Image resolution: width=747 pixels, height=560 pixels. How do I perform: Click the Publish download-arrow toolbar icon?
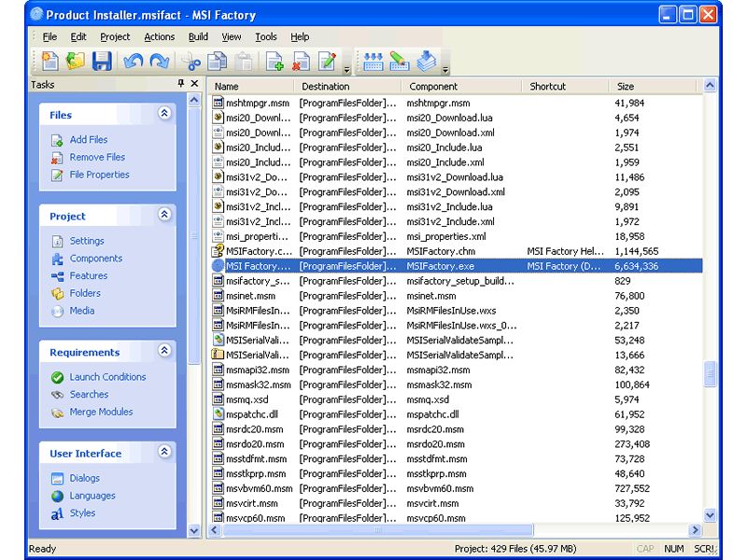427,62
